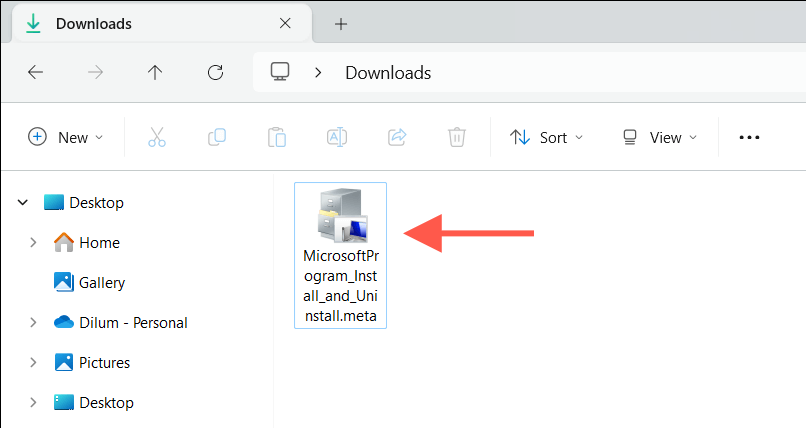The image size is (806, 428).
Task: Open the Sort dropdown menu
Action: click(x=546, y=137)
